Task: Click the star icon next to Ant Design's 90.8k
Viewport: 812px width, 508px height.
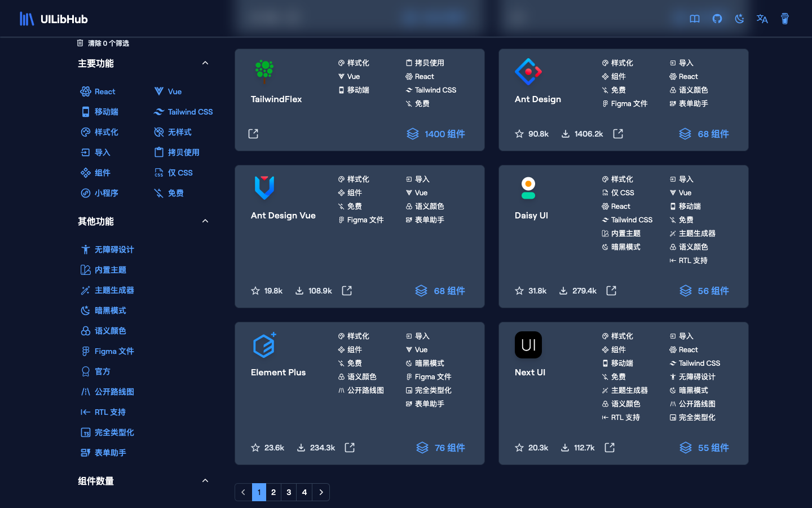Action: click(x=519, y=134)
